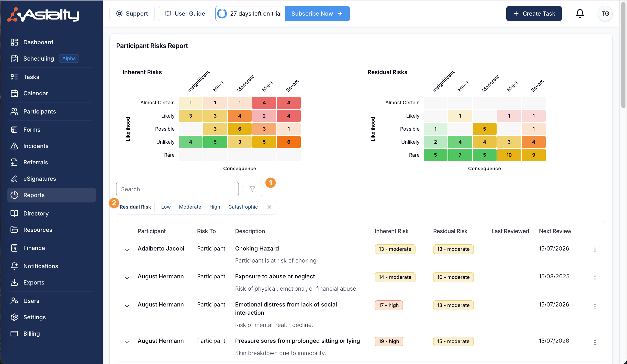Click the Subscribe Now button
Viewport: 627px width, 364px height.
[x=317, y=14]
